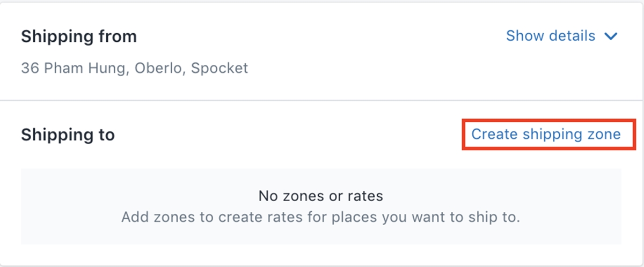Click the Shipping to heading
Screen dimensions: 644x267
pyautogui.click(x=68, y=135)
